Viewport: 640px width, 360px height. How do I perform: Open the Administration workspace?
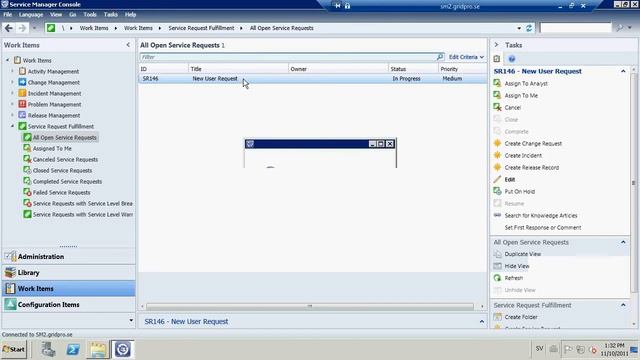coord(69,257)
